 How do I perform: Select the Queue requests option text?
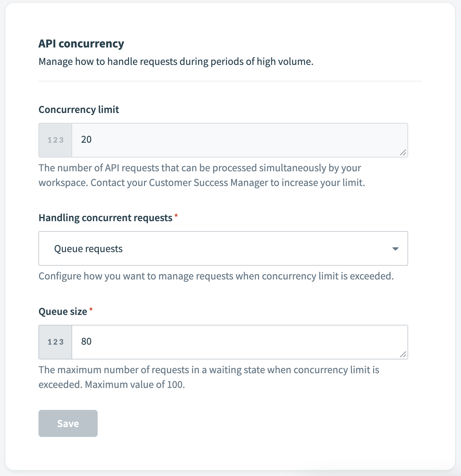(x=88, y=249)
